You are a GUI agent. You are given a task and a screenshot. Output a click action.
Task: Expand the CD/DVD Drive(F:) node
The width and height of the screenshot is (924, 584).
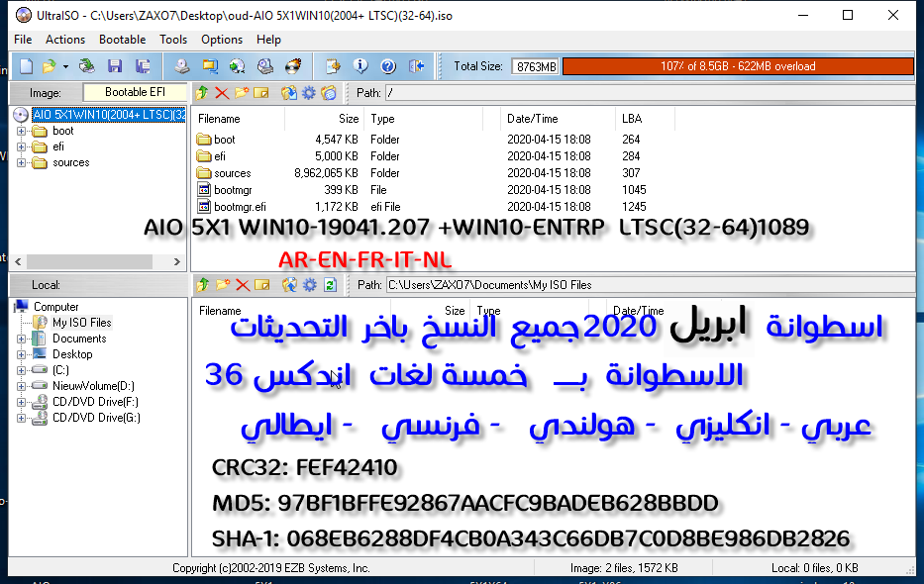pos(21,402)
